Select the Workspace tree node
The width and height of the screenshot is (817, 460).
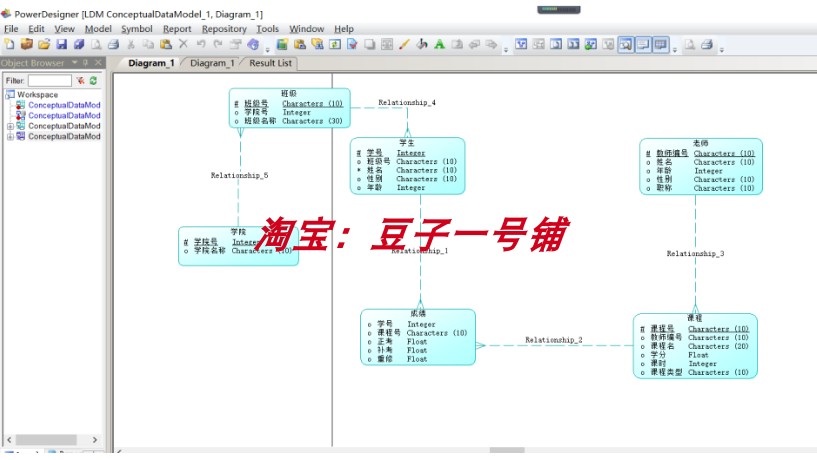click(x=37, y=94)
